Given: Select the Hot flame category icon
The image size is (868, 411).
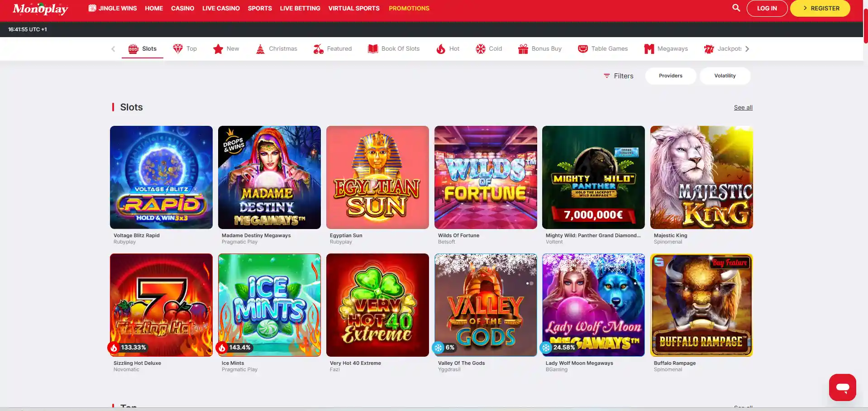Looking at the screenshot, I should coord(441,48).
